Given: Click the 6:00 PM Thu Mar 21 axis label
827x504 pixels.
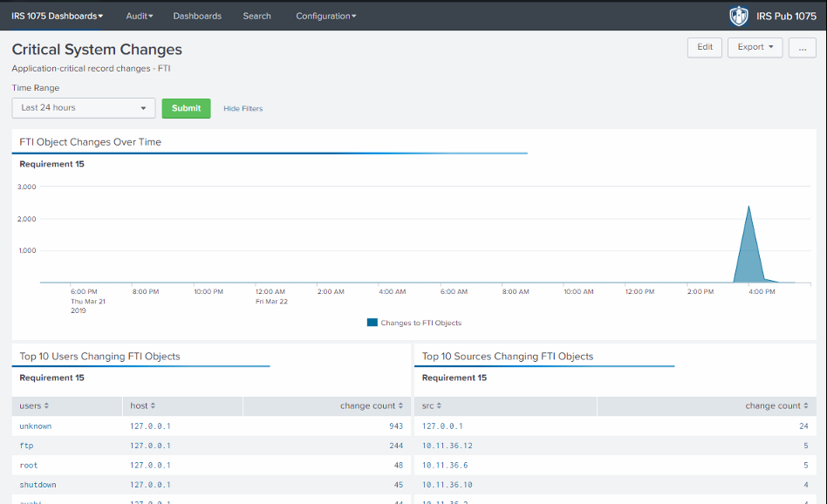Looking at the screenshot, I should (87, 301).
